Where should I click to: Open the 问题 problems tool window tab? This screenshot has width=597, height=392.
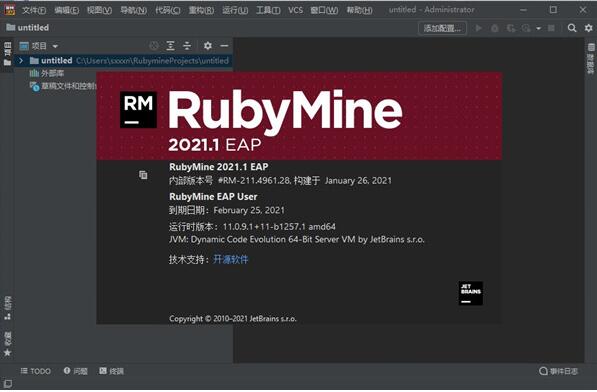click(75, 371)
